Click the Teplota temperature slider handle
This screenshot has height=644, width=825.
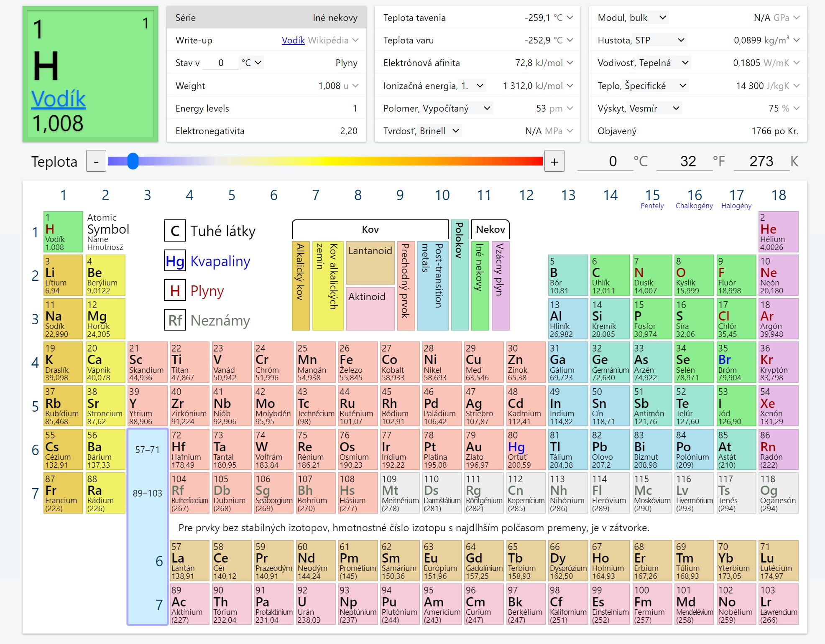click(133, 161)
